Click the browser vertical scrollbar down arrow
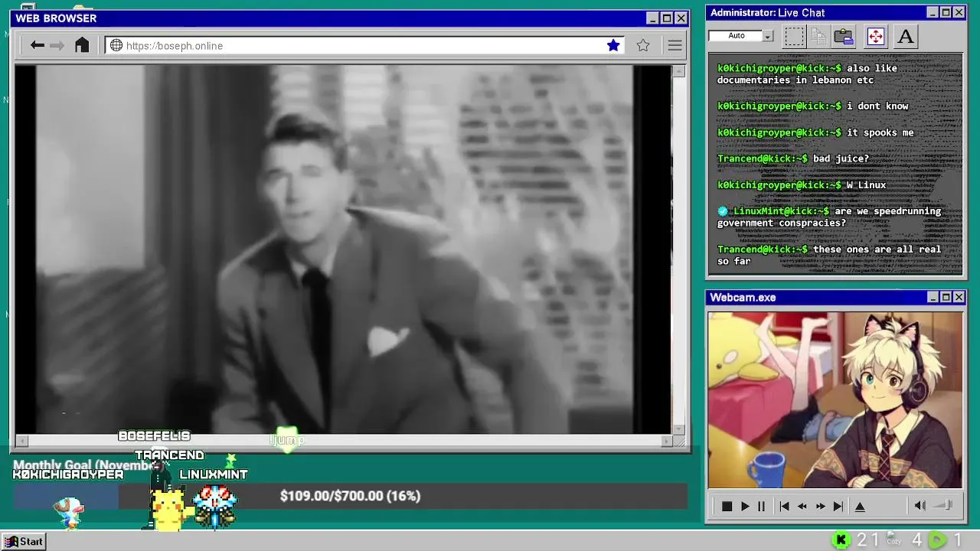 678,429
